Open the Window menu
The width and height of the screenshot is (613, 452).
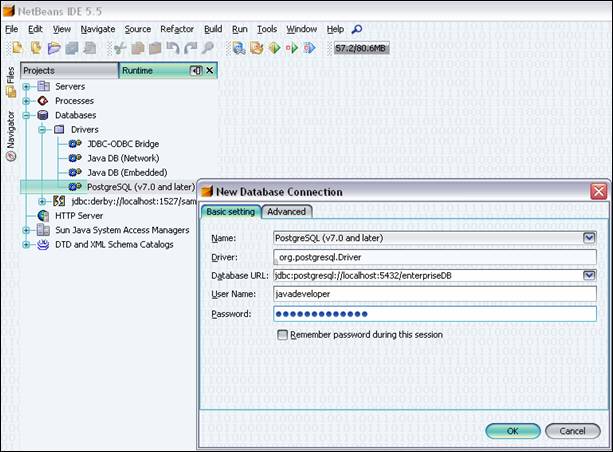pyautogui.click(x=301, y=29)
